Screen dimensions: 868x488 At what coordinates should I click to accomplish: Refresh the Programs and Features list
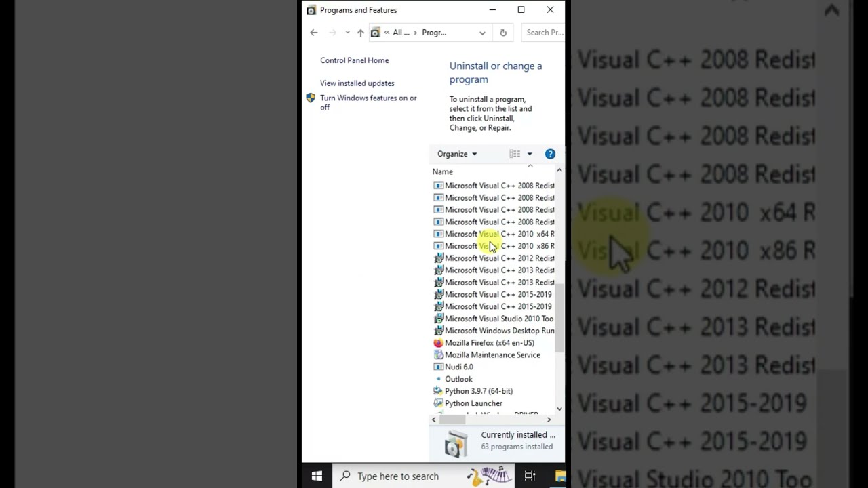click(x=503, y=33)
